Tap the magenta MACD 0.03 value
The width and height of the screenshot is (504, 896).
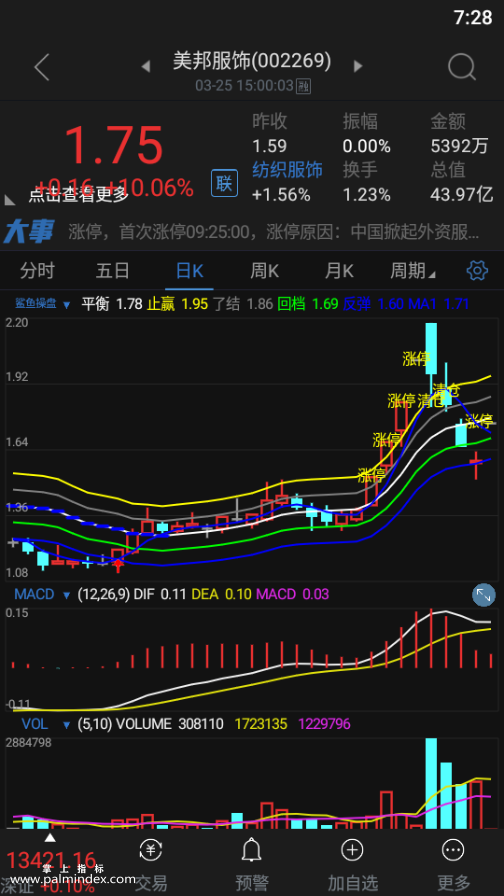pos(292,594)
